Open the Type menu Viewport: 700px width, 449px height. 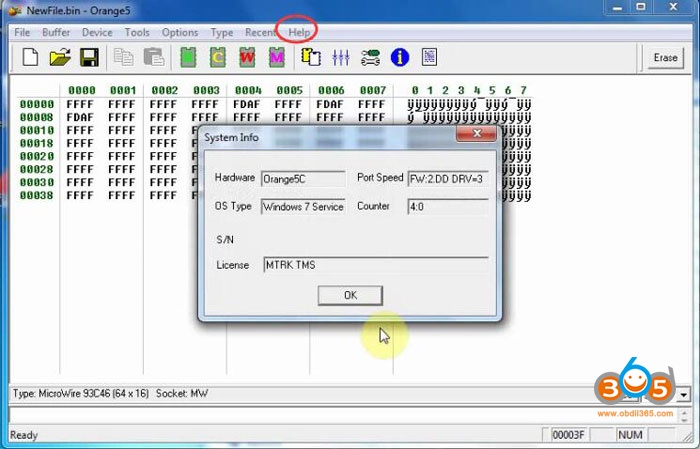point(221,33)
